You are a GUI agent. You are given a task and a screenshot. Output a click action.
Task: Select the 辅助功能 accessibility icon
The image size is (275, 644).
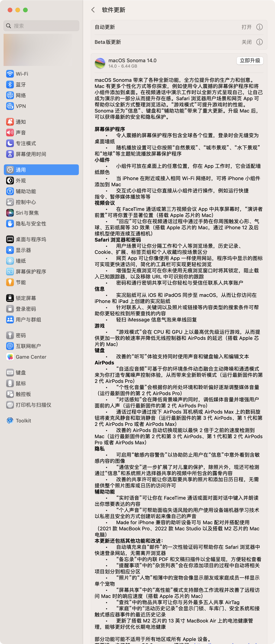point(10,191)
